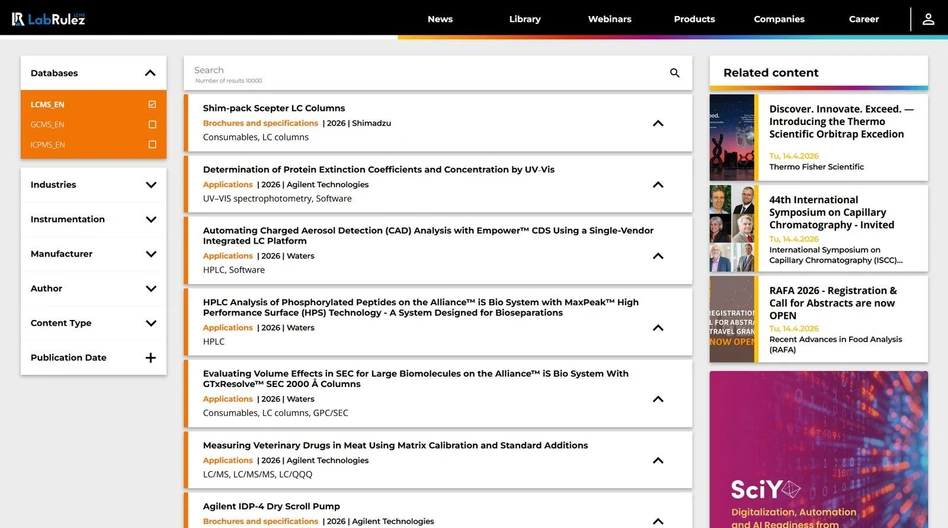Click Applications tag under Veterinary Drugs entry
948x528 pixels.
(228, 460)
